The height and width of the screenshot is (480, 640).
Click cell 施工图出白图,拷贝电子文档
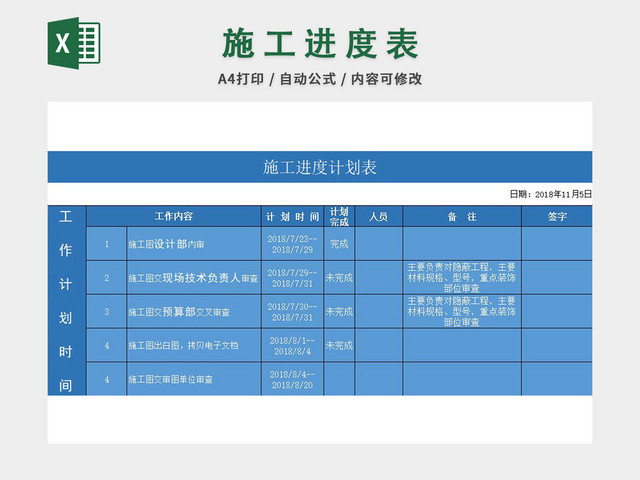(x=194, y=346)
